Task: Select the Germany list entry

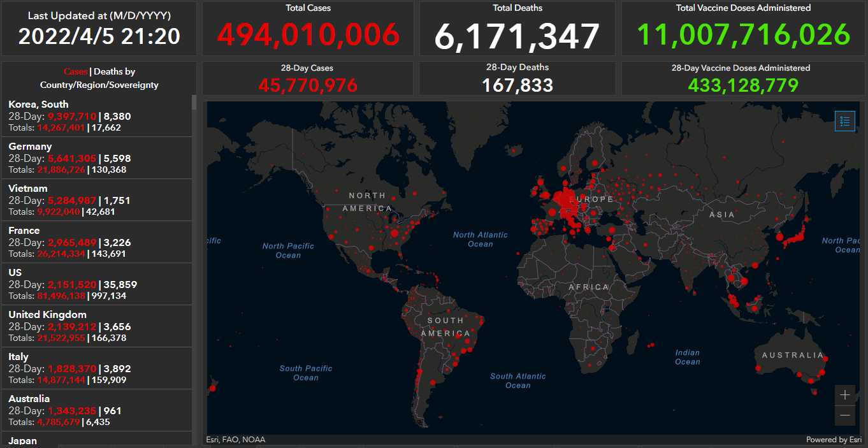Action: coord(96,158)
